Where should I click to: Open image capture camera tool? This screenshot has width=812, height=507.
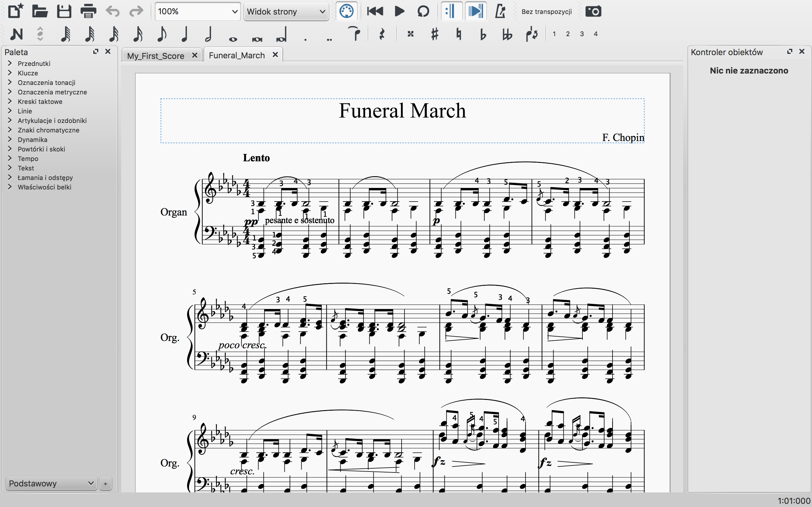click(593, 11)
